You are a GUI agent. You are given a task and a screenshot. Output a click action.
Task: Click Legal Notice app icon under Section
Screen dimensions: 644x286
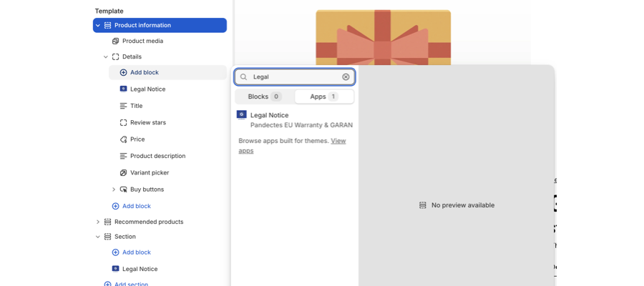[115, 269]
